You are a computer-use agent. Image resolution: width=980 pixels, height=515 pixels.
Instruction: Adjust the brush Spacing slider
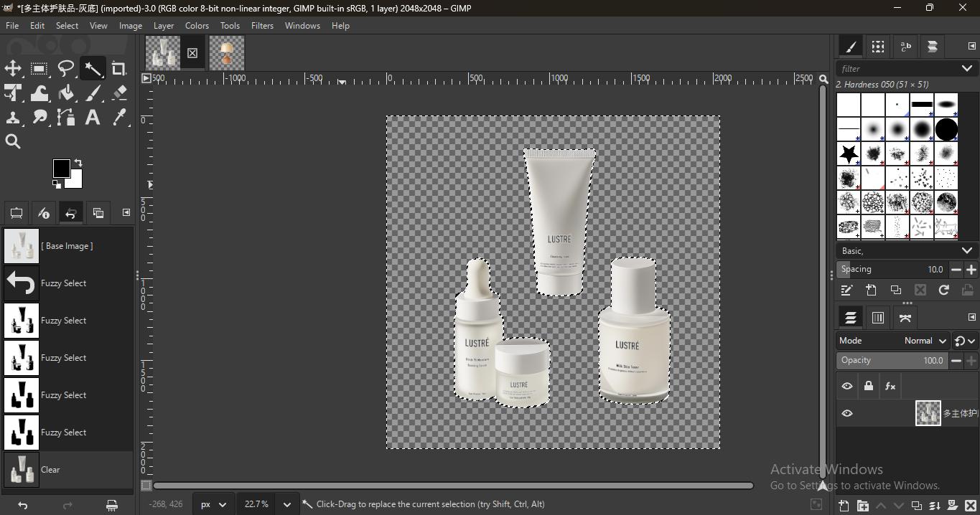pos(892,270)
